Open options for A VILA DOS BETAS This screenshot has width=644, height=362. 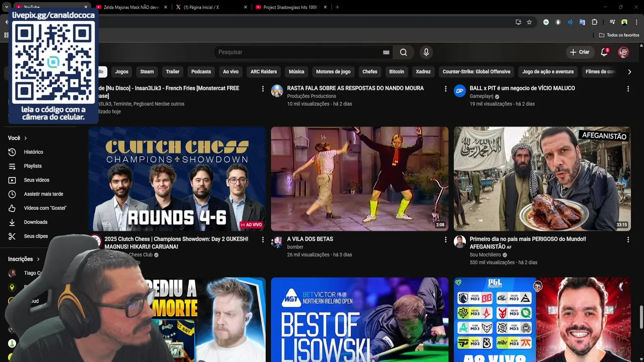(x=445, y=240)
